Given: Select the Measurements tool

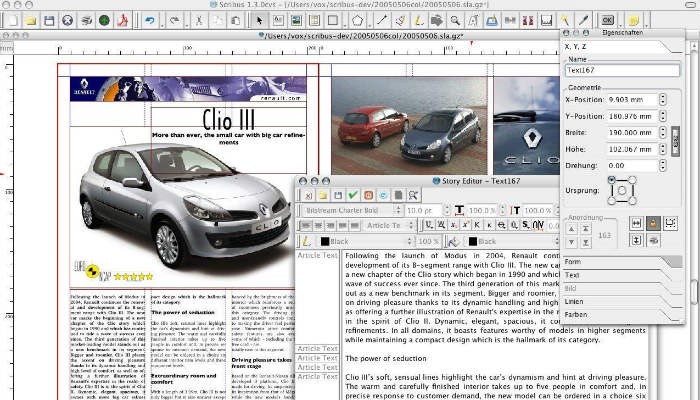Looking at the screenshot, I should 546,21.
